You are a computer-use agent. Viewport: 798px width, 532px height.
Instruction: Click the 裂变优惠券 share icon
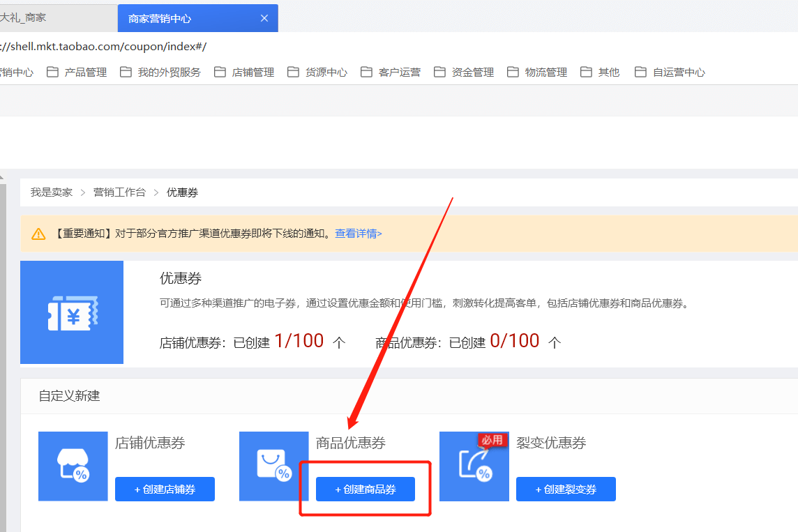[474, 466]
